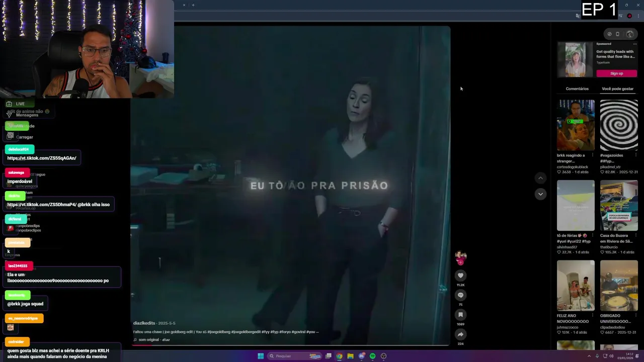Open the OBS Studio taskbar icon

pos(384,356)
